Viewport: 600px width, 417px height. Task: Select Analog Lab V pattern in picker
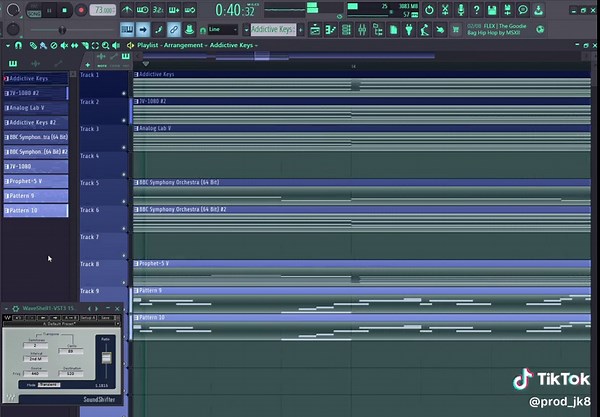coord(36,108)
